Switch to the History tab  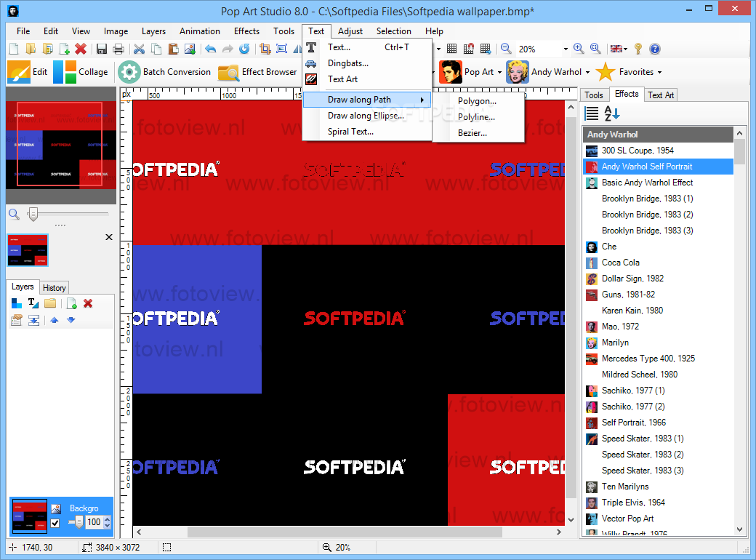[55, 288]
